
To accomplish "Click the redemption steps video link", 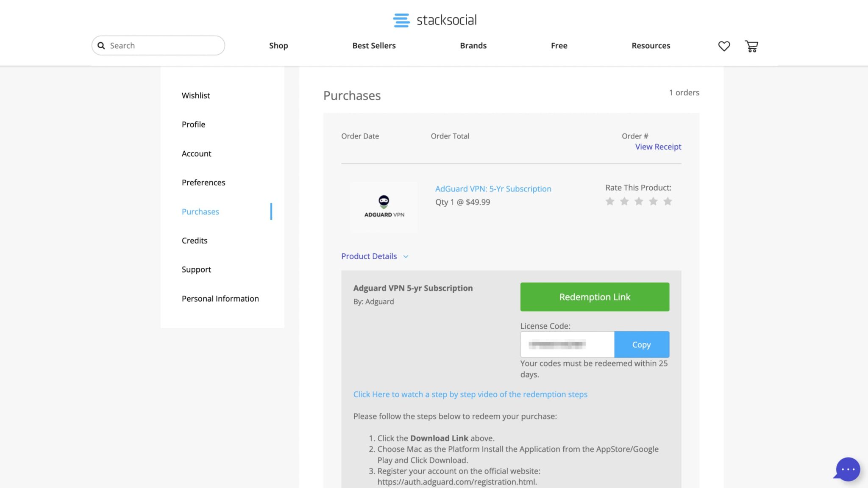I will pyautogui.click(x=470, y=394).
